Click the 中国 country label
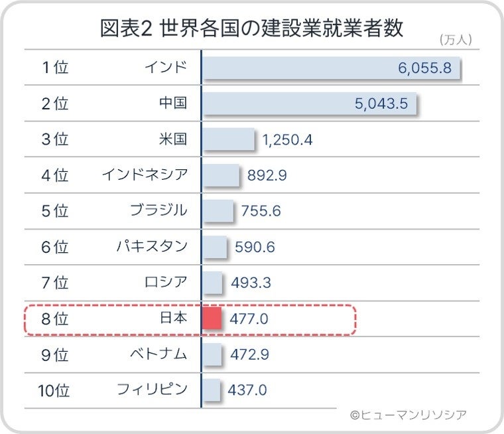Viewport: 504px width, 434px height. (x=173, y=104)
